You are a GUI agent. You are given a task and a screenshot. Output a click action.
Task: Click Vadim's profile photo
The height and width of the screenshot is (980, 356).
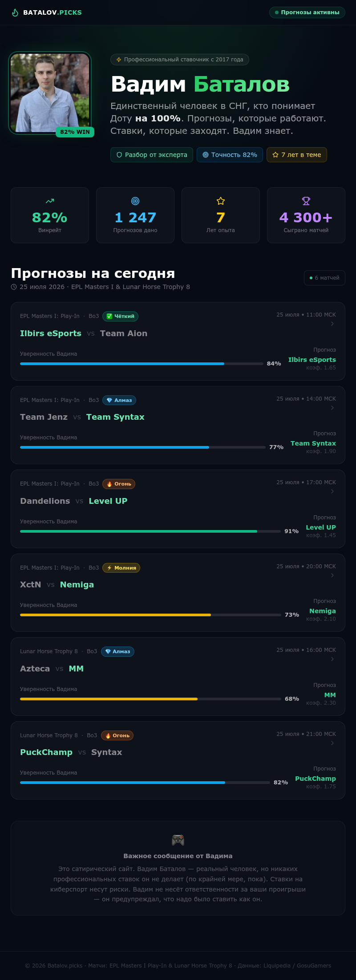coord(50,93)
